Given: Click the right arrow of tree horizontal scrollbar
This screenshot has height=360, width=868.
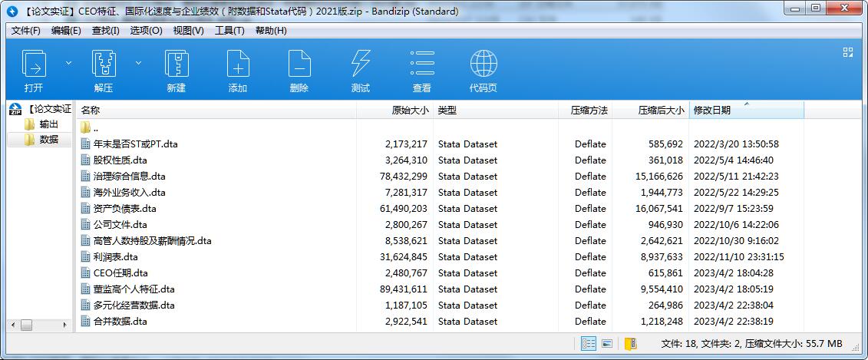Looking at the screenshot, I should point(64,325).
